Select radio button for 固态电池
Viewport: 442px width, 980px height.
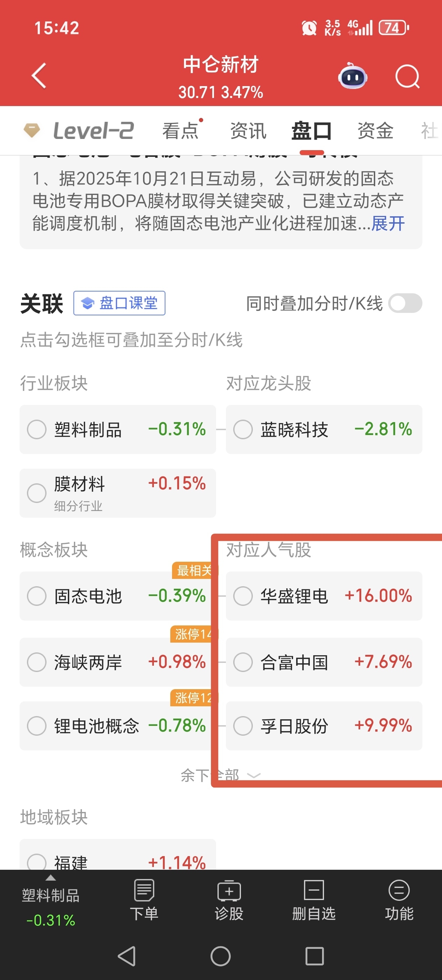pyautogui.click(x=37, y=596)
